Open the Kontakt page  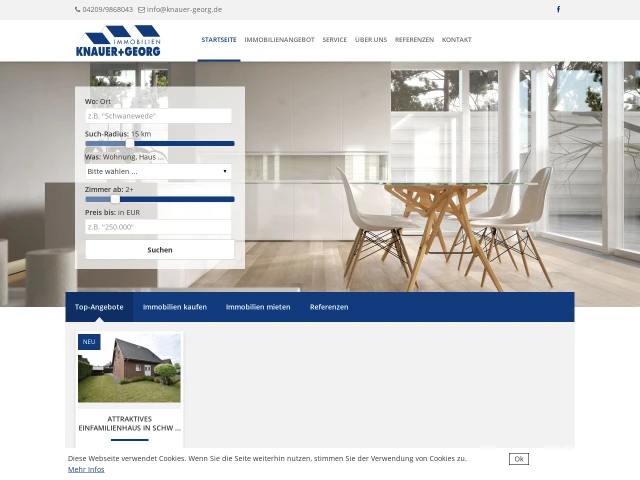click(456, 40)
